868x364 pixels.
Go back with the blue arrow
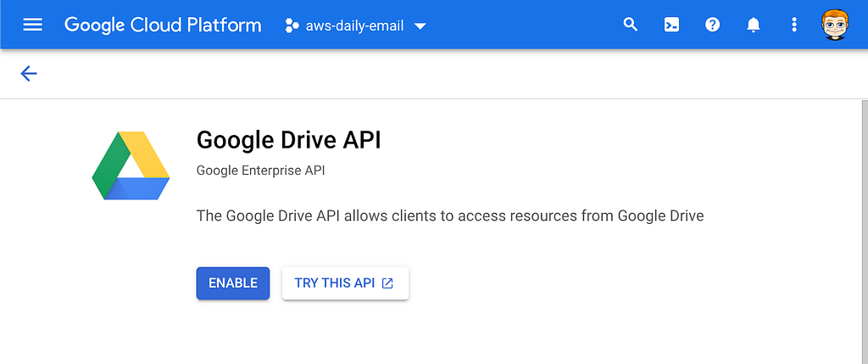[x=28, y=73]
